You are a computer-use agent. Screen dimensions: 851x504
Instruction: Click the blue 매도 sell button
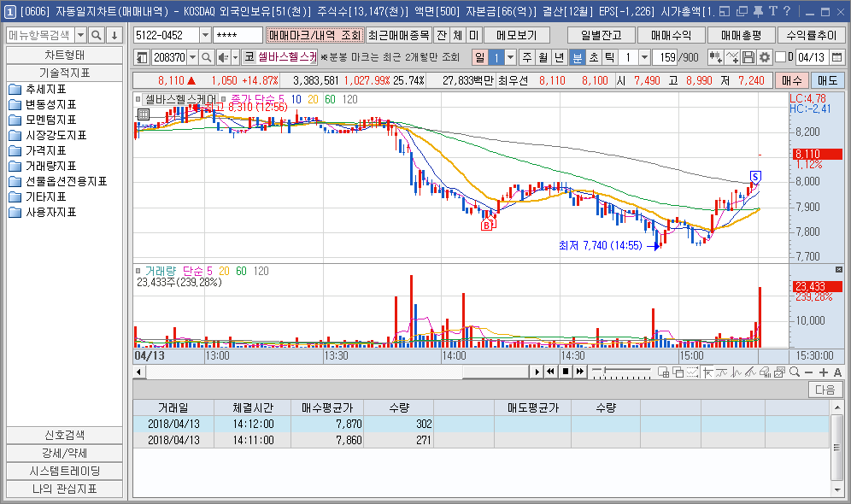[x=828, y=81]
